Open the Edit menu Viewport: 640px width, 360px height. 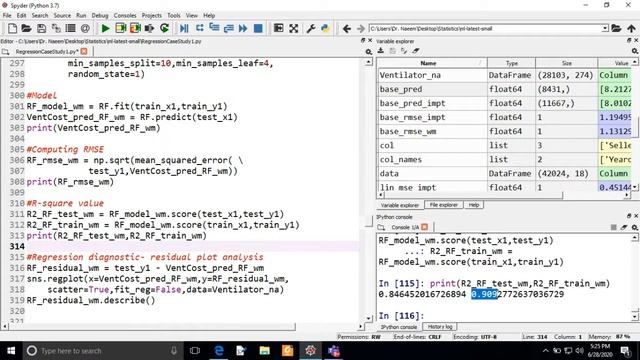click(x=22, y=16)
